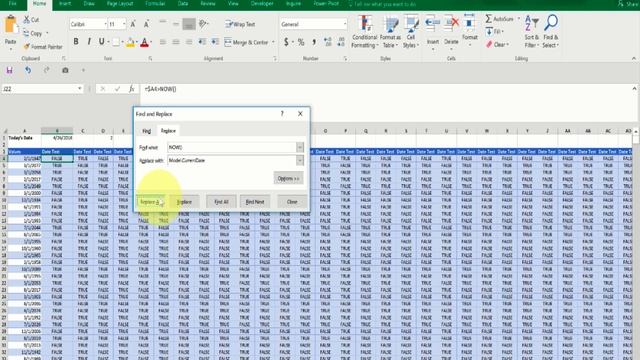Viewport: 640px width, 360px height.
Task: Open Format as Table gallery
Action: [390, 32]
